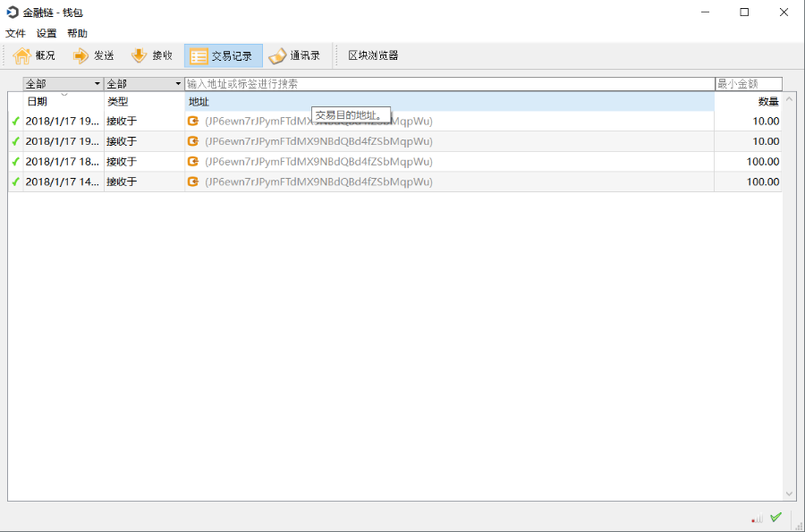The width and height of the screenshot is (805, 532).
Task: Click the address in the 2018/1/17 14... row
Action: [318, 182]
